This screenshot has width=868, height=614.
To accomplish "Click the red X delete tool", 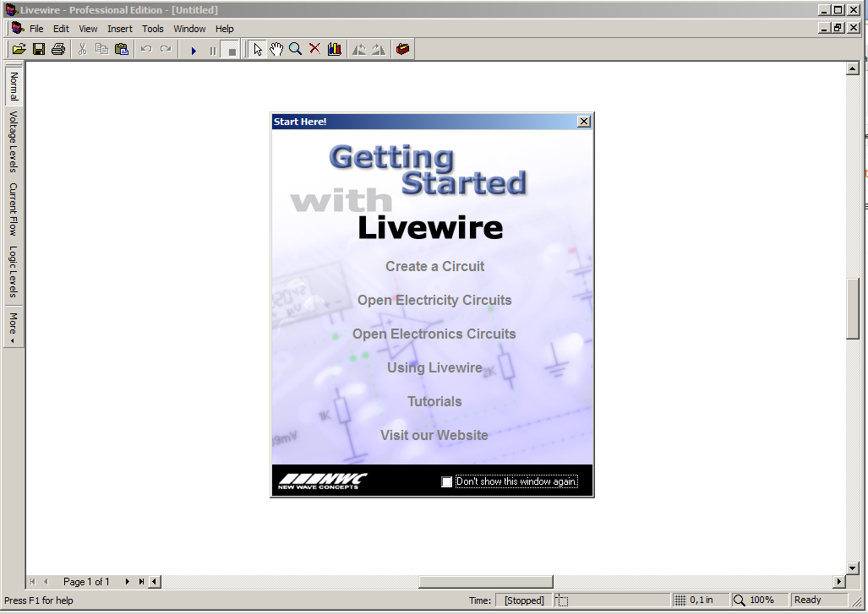I will pos(314,49).
